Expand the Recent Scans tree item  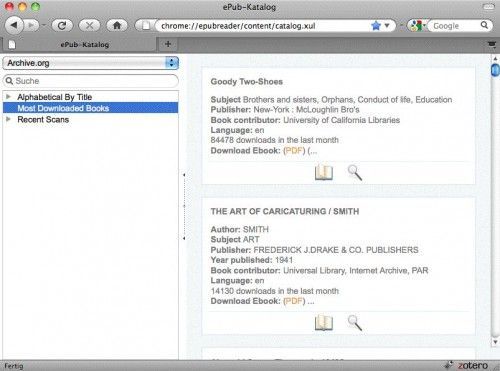pos(9,119)
